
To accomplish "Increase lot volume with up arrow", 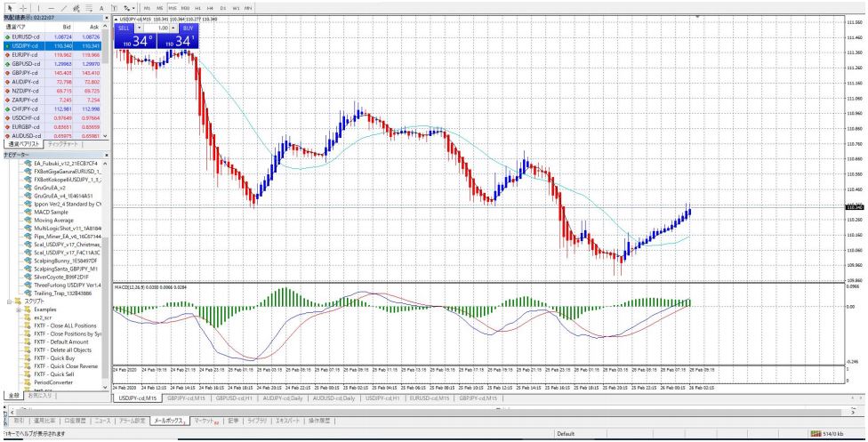I will [173, 28].
